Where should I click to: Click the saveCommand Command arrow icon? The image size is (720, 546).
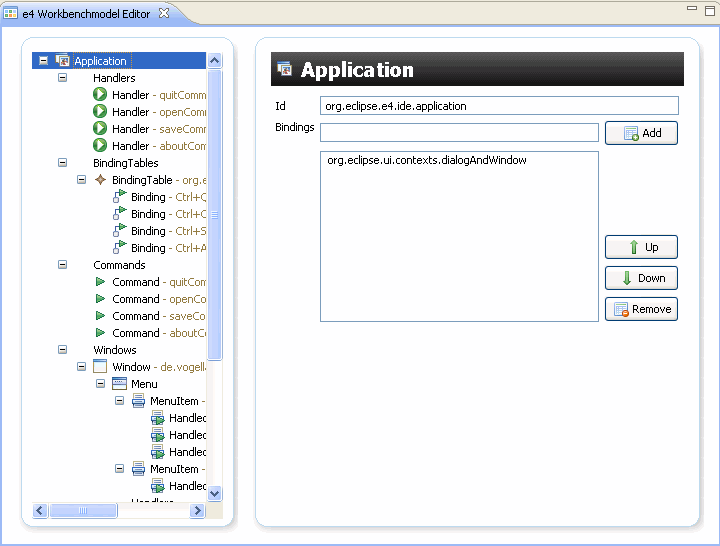100,316
